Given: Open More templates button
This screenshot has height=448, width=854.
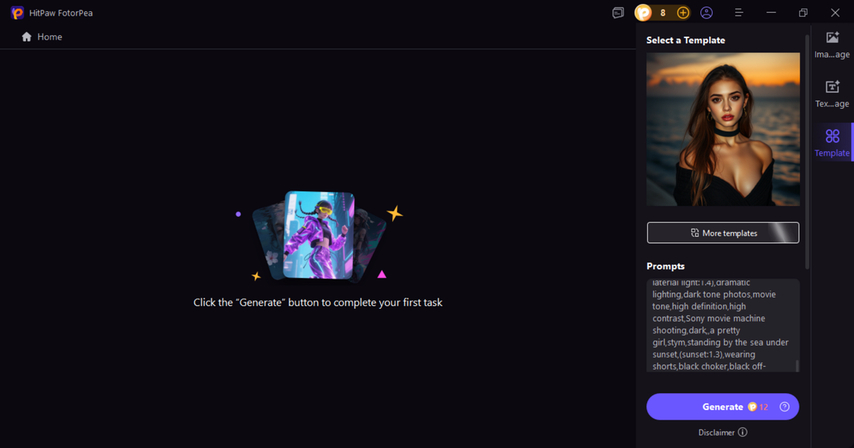Looking at the screenshot, I should (x=723, y=233).
